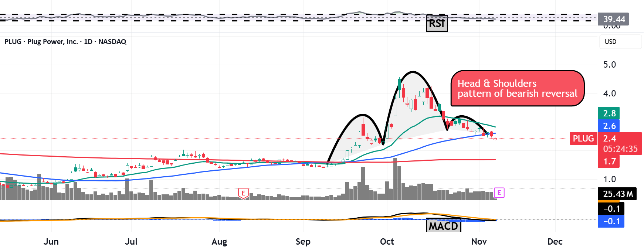Viewport: 644px width, 252px height.
Task: Click the blue -0.1 MACD histogram label
Action: coord(611,221)
